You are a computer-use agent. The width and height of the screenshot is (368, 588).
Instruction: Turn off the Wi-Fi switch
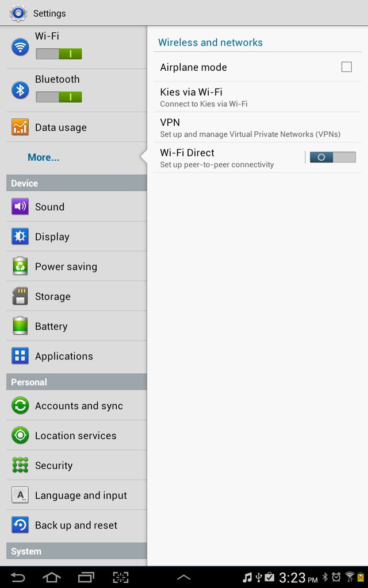(x=59, y=53)
